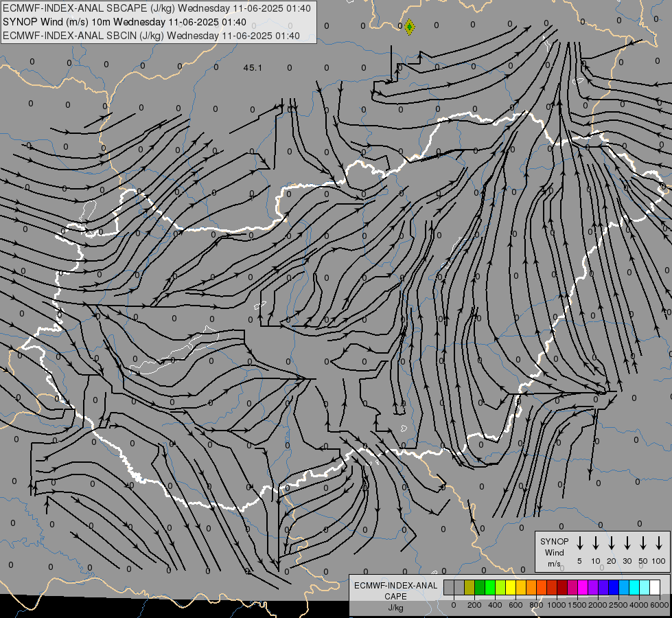Click the 30 m/s wind legend arrow

coord(627,543)
